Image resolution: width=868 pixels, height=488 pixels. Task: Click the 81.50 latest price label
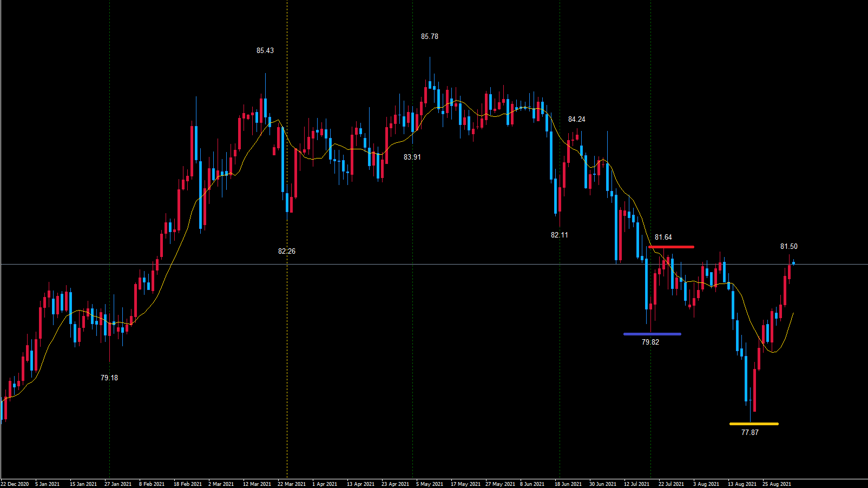click(x=788, y=247)
